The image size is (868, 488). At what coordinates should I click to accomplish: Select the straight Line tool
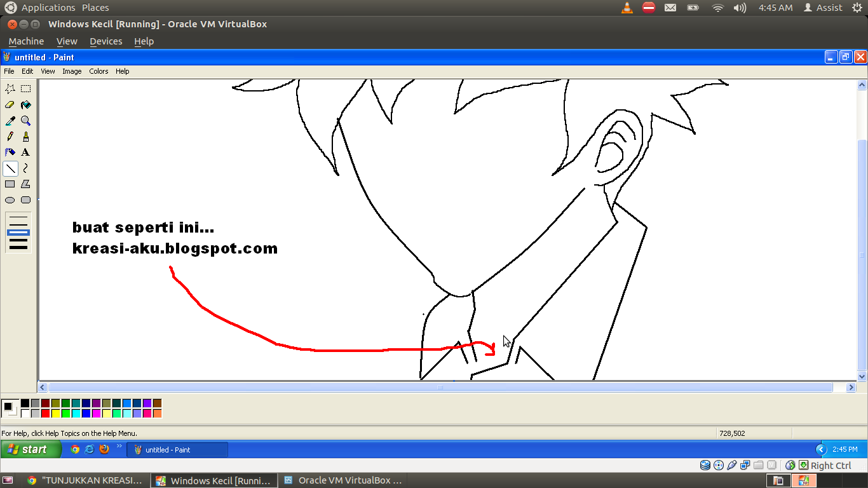[x=10, y=168]
